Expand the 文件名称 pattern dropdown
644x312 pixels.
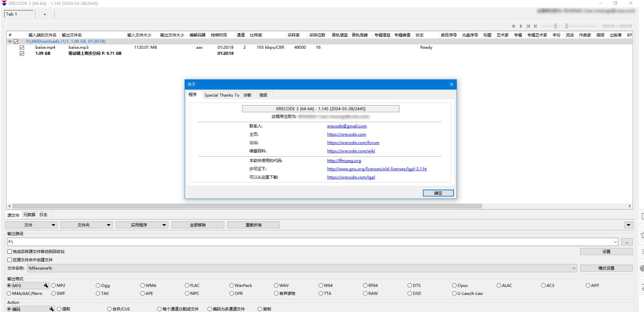pos(574,268)
